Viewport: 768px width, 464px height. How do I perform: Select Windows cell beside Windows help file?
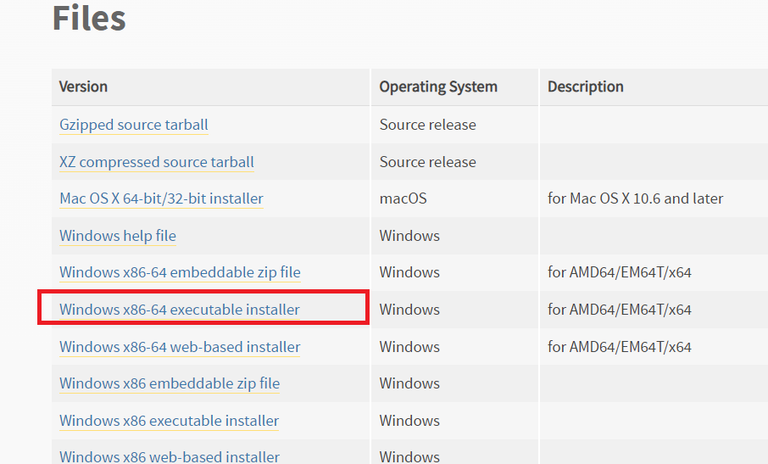pos(409,236)
